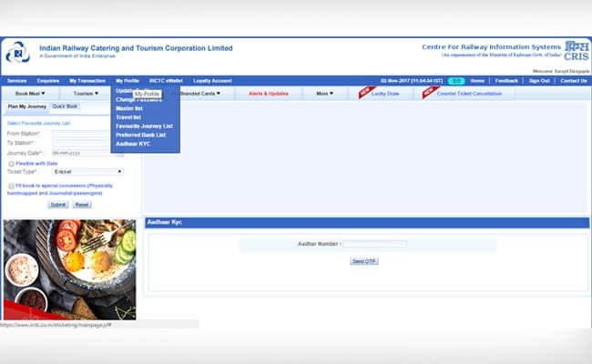Open the Feedback link
The height and width of the screenshot is (364, 592).
click(x=506, y=81)
